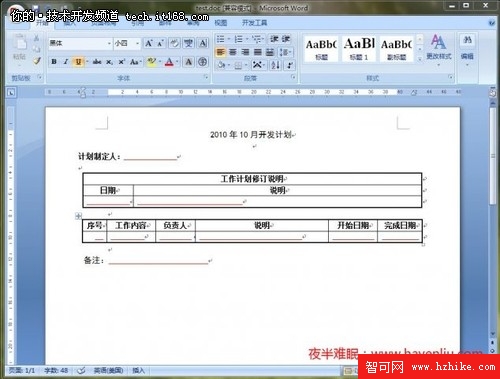Click the Format Painter brush icon
Viewport: 500px width, 379px height.
click(x=37, y=61)
